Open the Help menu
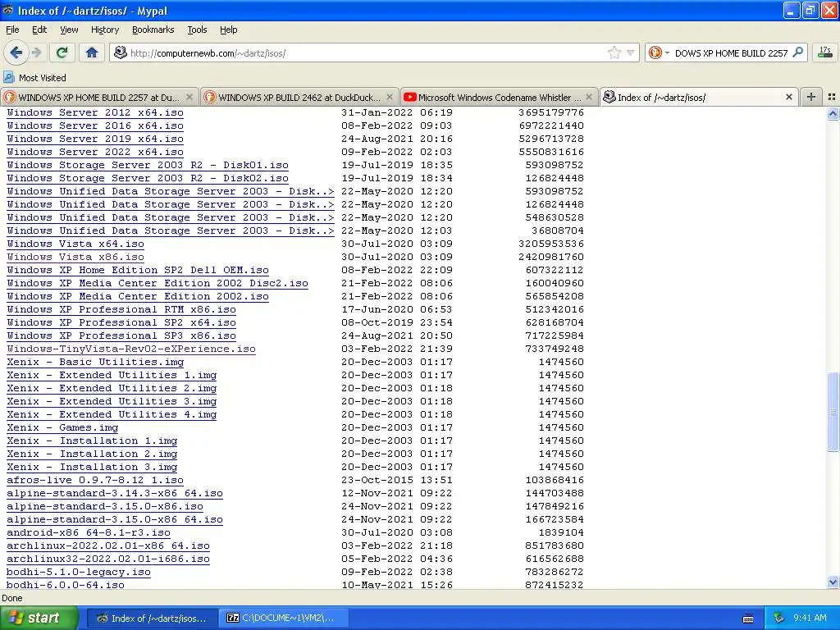The image size is (840, 630). (228, 30)
